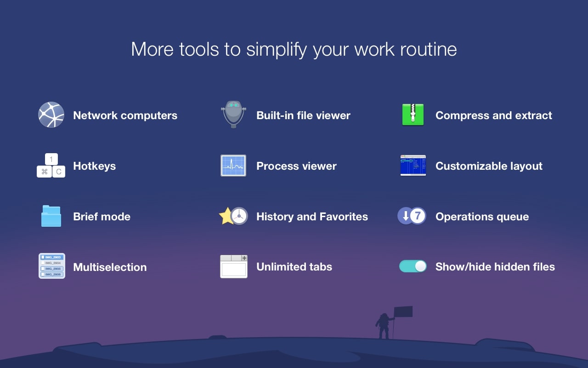The width and height of the screenshot is (588, 368).
Task: Select the Unlimited tabs window icon
Action: tap(233, 266)
